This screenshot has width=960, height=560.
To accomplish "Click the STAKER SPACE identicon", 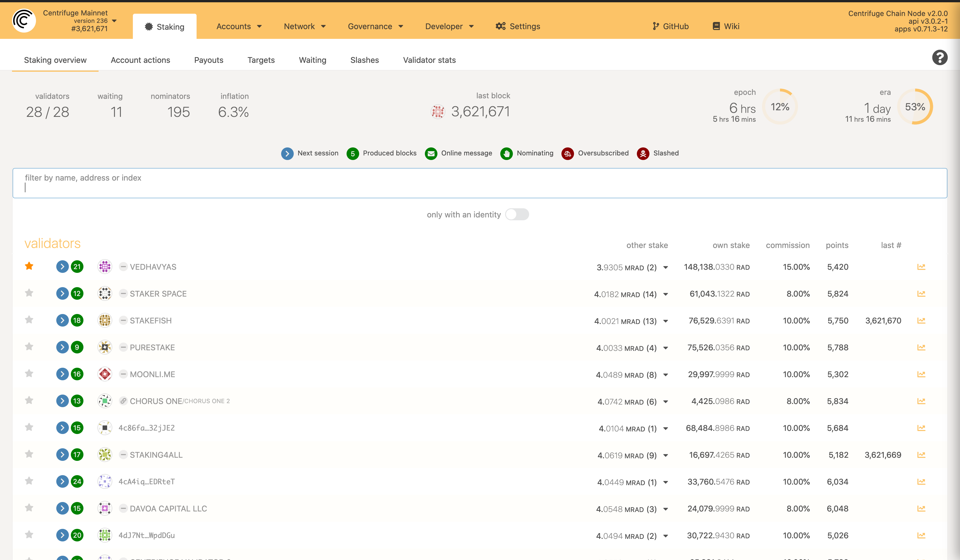I will (105, 293).
